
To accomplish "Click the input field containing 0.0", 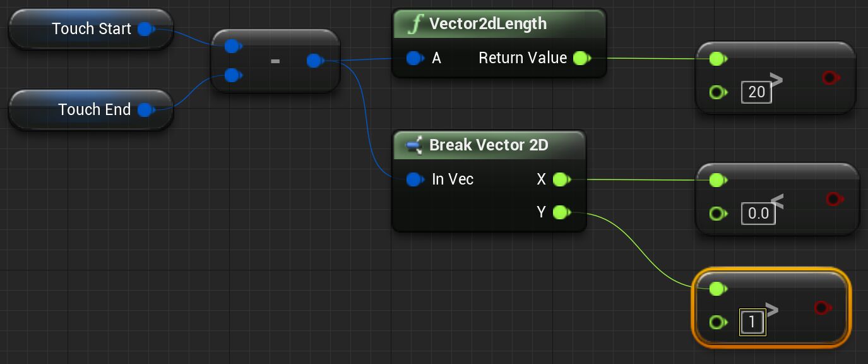I will (x=758, y=214).
